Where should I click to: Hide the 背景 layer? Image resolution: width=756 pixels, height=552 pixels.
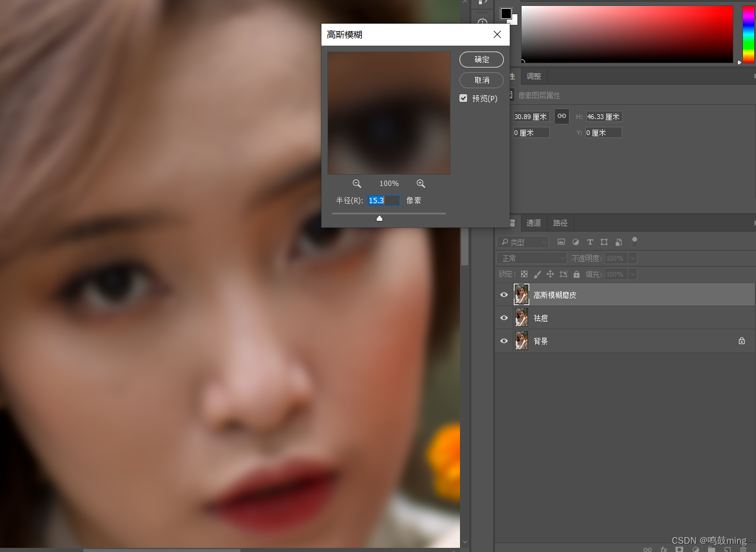(504, 341)
